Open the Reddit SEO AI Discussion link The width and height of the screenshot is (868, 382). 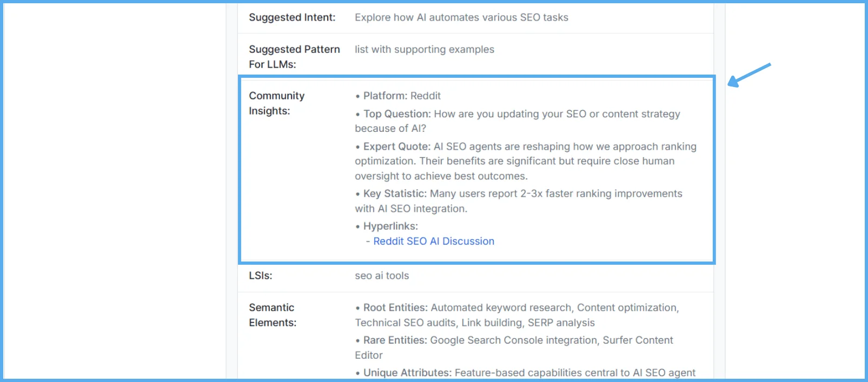point(433,242)
